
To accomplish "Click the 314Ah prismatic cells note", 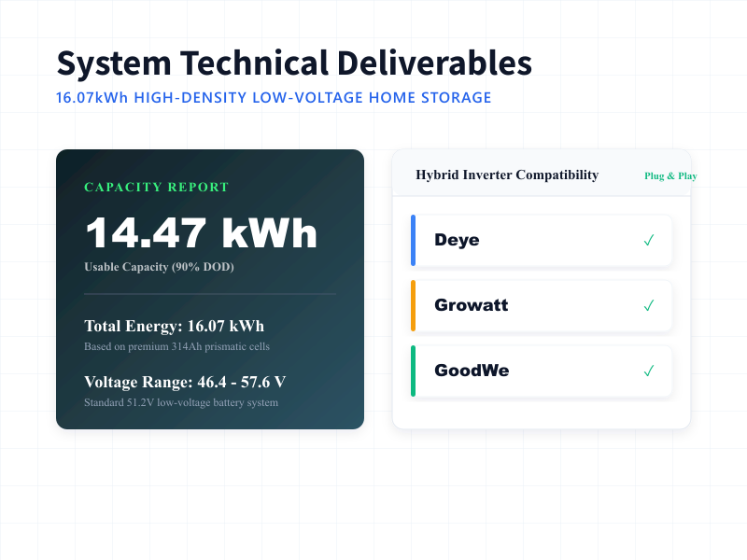I will click(176, 346).
